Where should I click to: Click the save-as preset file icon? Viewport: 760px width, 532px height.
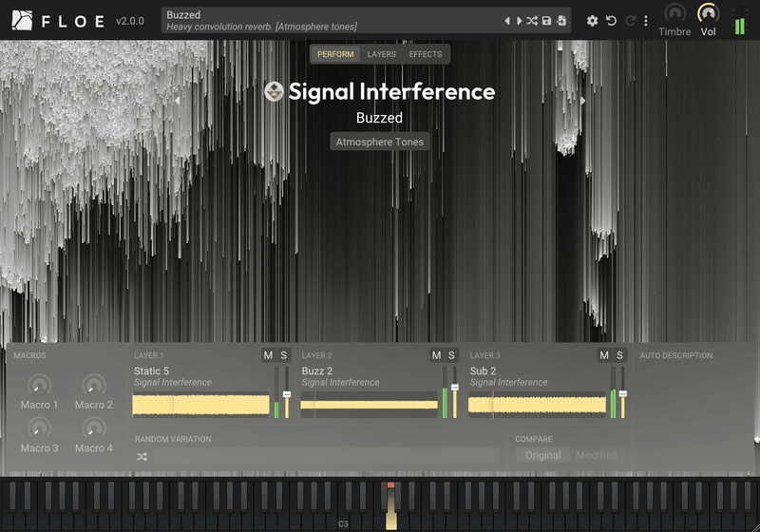561,21
